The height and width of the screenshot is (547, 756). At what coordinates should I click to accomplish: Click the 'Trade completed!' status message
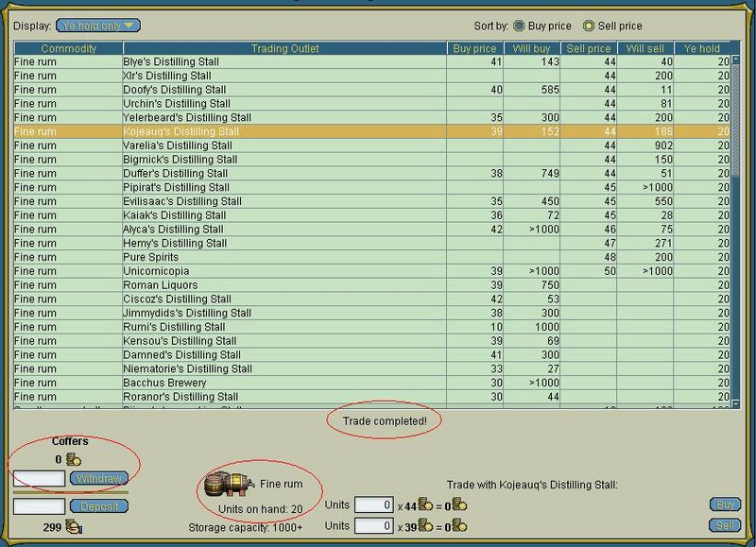(385, 421)
